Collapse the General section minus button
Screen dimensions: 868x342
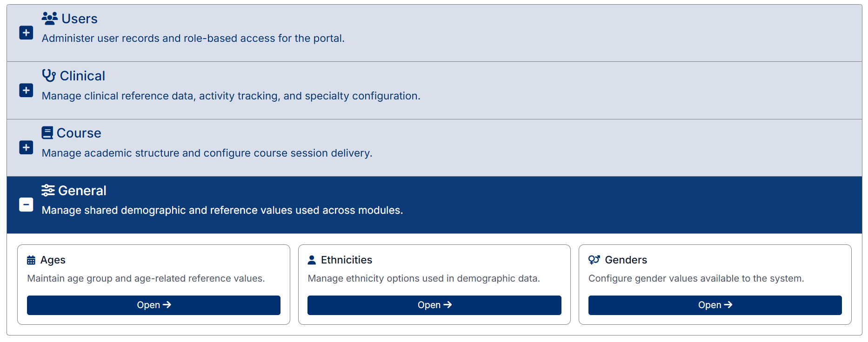point(26,205)
